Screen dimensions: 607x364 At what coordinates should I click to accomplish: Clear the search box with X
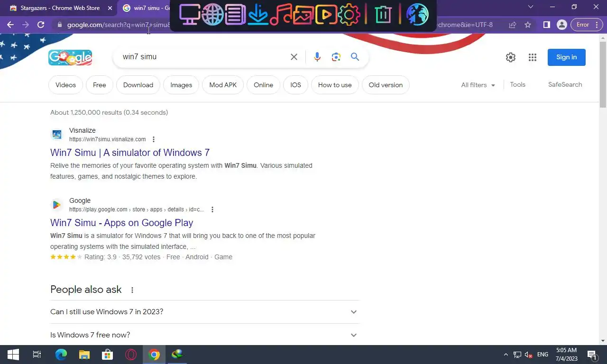[x=294, y=57]
